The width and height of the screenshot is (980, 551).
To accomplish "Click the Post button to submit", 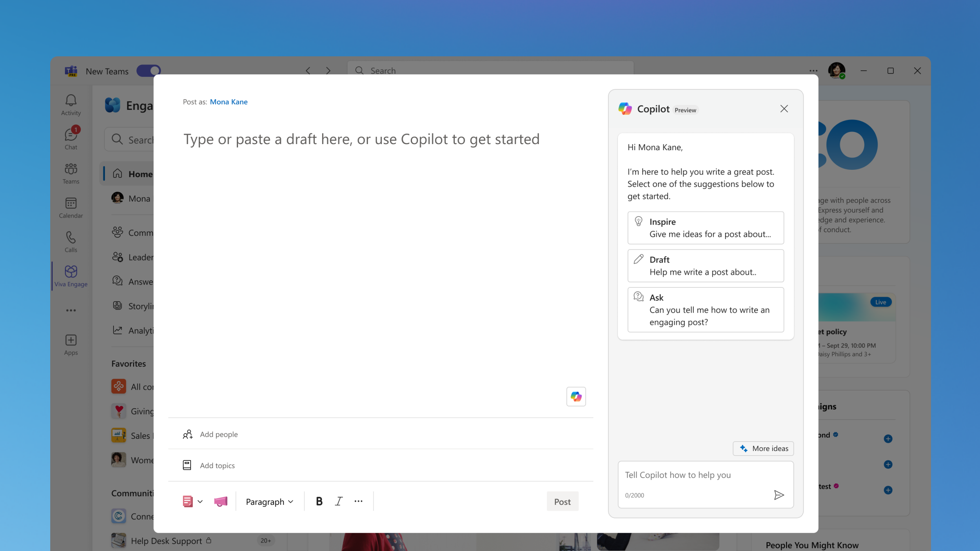I will 561,501.
